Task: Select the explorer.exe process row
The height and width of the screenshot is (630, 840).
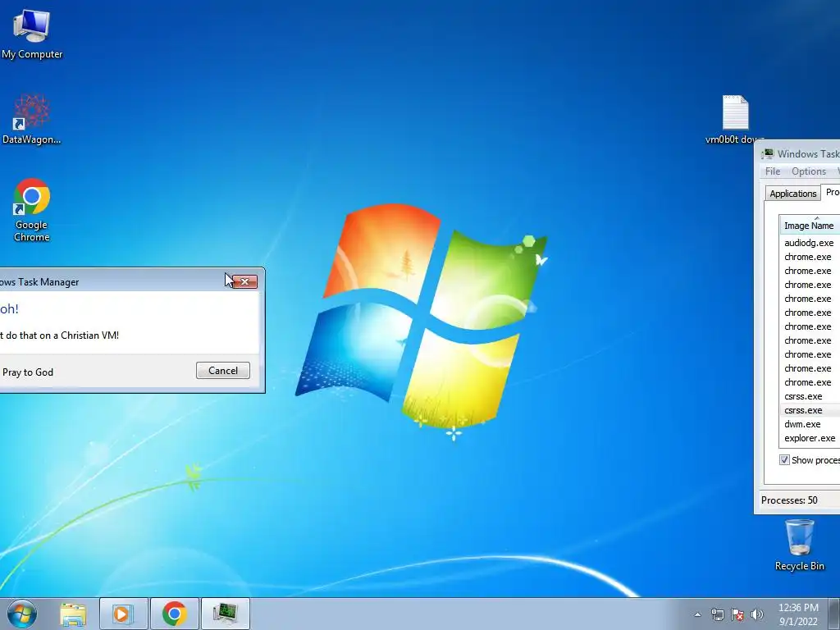Action: tap(810, 438)
